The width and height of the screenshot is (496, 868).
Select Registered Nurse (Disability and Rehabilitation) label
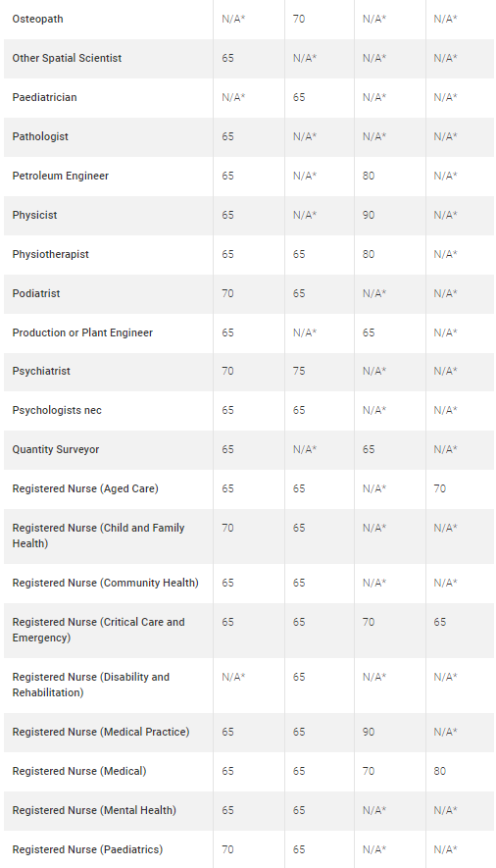[x=91, y=685]
